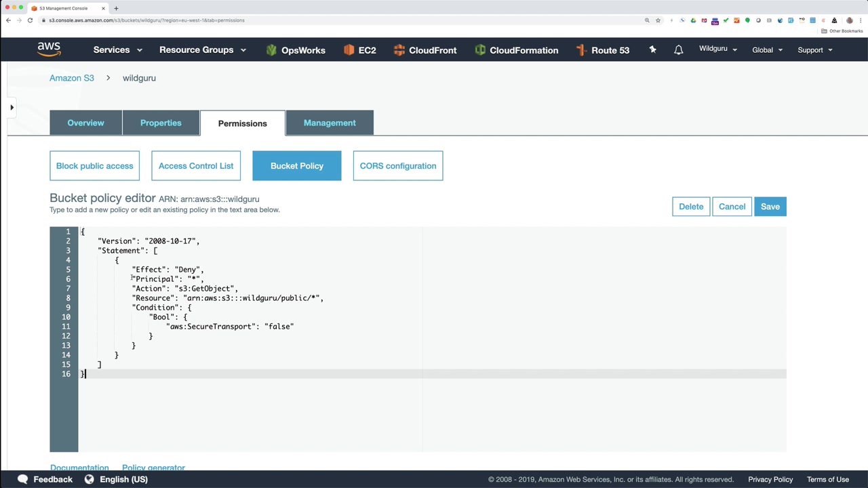Open the CloudFormation shortcut

point(517,50)
